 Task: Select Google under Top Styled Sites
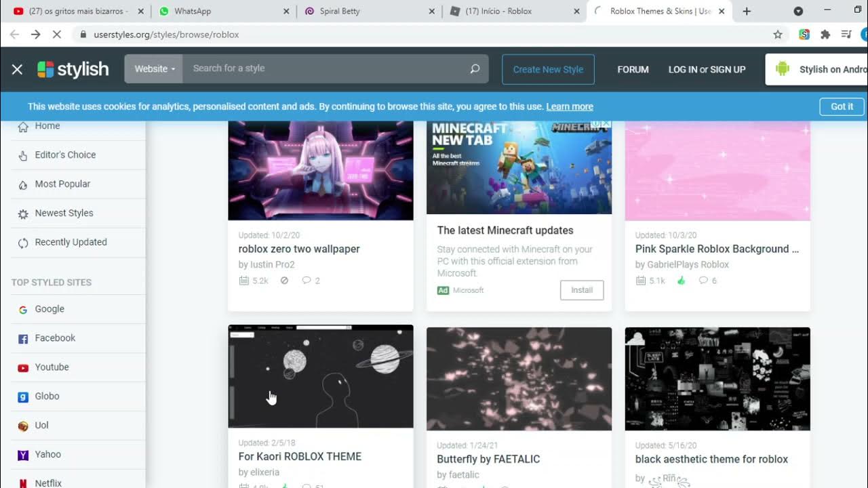coord(50,309)
